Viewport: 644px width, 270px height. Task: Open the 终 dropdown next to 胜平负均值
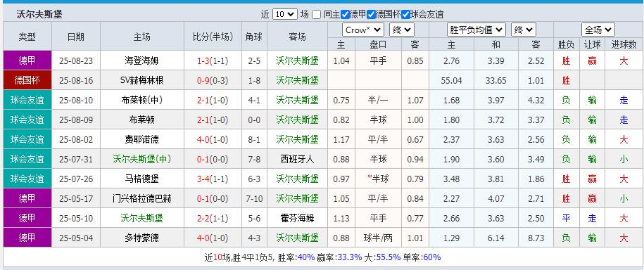(x=523, y=30)
